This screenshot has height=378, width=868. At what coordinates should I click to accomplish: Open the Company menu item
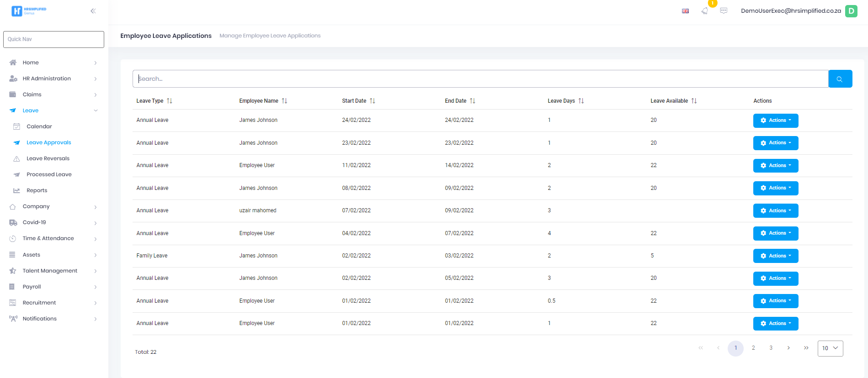click(x=36, y=206)
